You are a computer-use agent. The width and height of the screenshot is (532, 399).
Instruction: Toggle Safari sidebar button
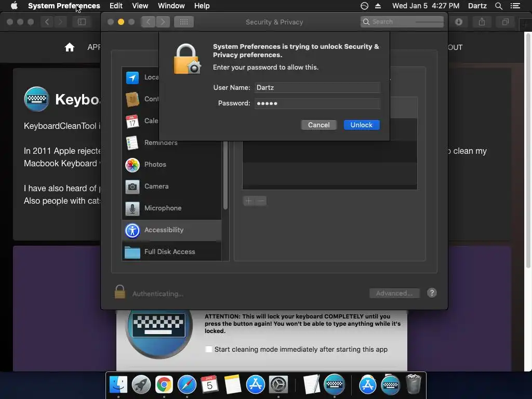pos(82,22)
